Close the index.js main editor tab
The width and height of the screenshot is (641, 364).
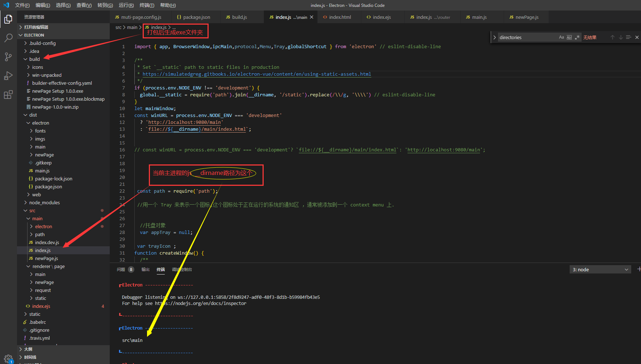pos(311,17)
